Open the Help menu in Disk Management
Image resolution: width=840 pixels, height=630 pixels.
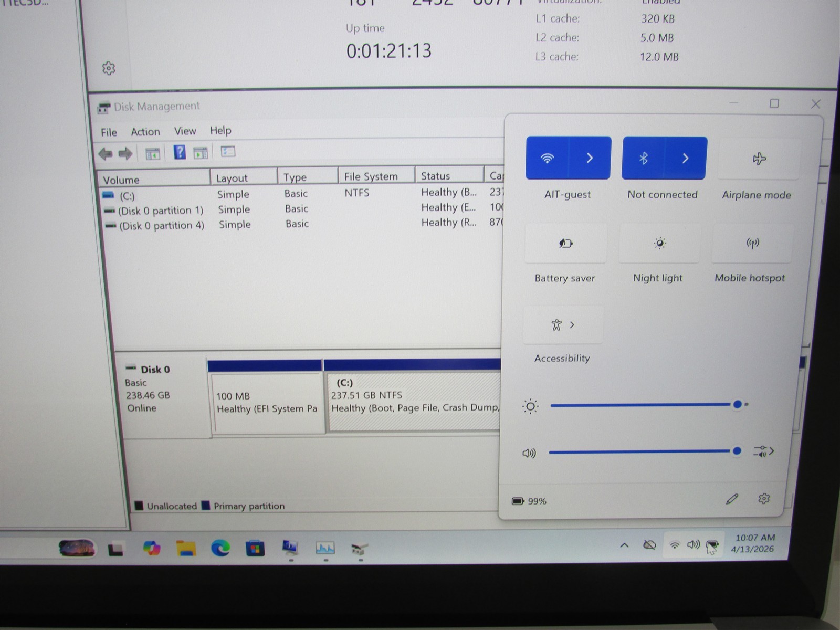220,130
